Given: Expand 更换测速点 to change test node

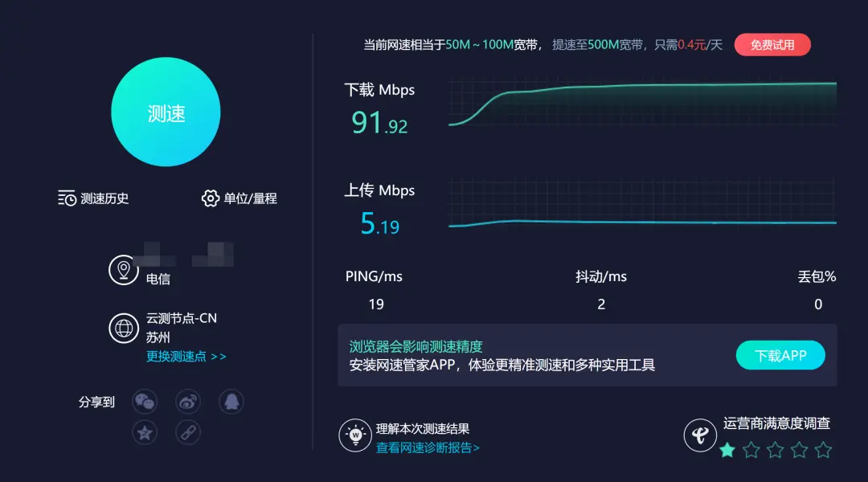Looking at the screenshot, I should pyautogui.click(x=178, y=356).
